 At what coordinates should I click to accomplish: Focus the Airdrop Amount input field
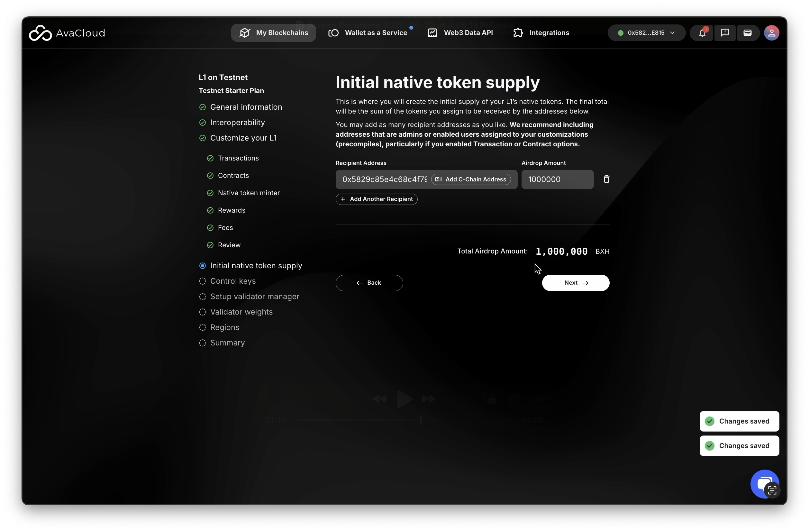click(x=557, y=179)
